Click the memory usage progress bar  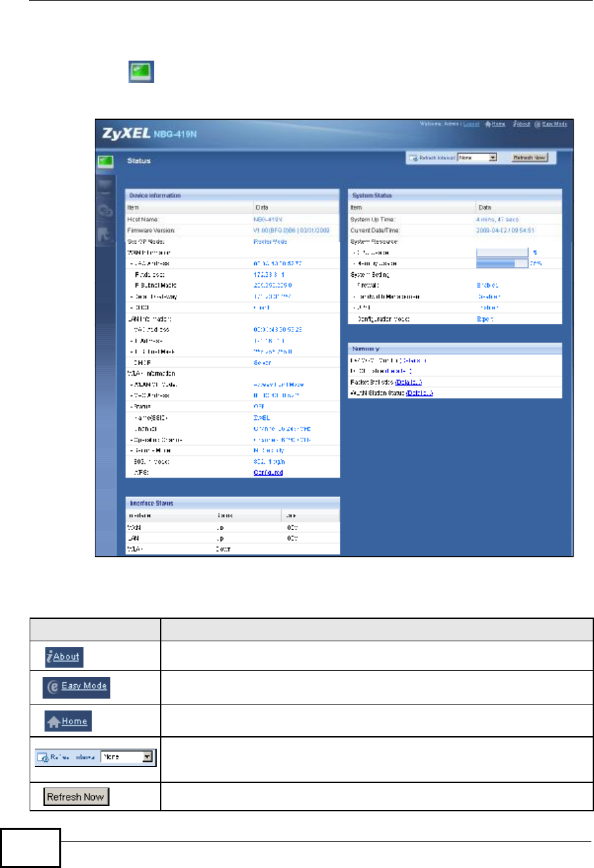[x=502, y=264]
